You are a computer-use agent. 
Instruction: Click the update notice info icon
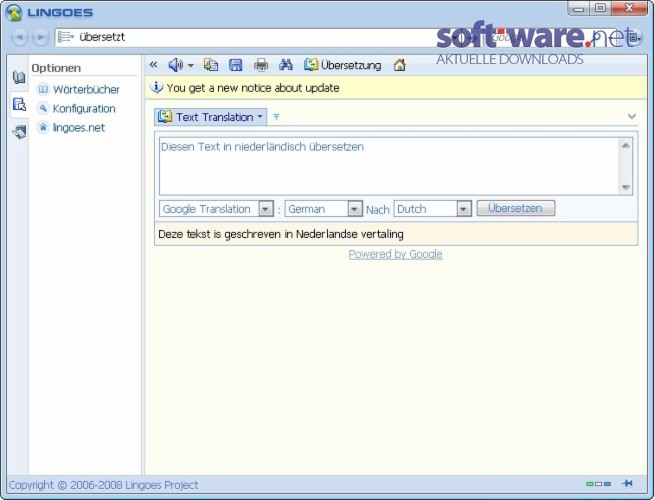click(156, 88)
